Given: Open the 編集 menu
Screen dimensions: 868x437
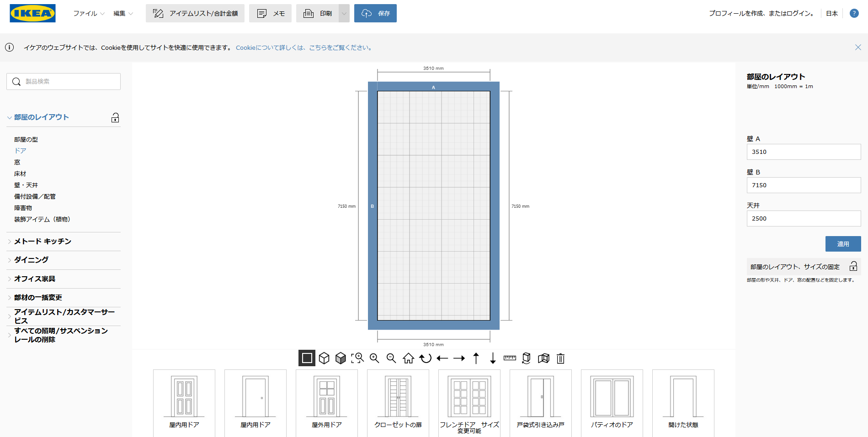Looking at the screenshot, I should coord(123,13).
